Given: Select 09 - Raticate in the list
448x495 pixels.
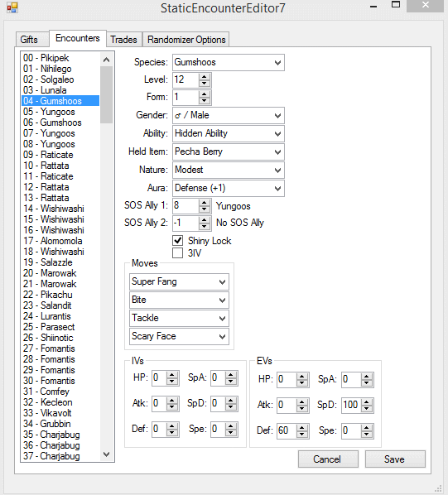Looking at the screenshot, I should [x=60, y=155].
